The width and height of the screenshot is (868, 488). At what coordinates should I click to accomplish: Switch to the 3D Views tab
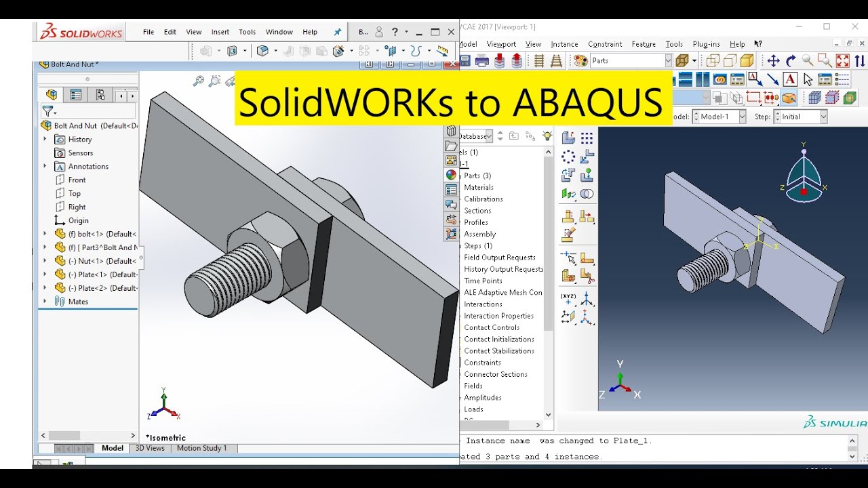[150, 448]
